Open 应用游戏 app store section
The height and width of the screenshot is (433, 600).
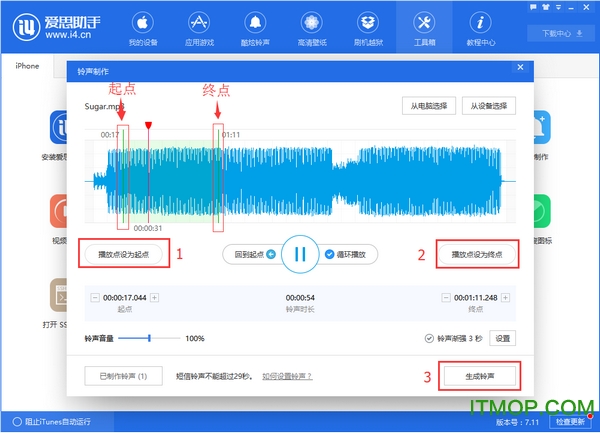coord(200,28)
